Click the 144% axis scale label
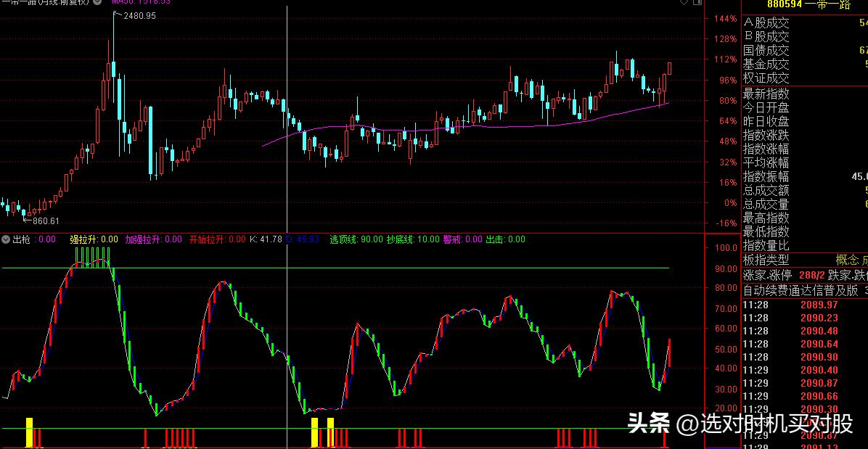The width and height of the screenshot is (868, 449). pos(725,19)
